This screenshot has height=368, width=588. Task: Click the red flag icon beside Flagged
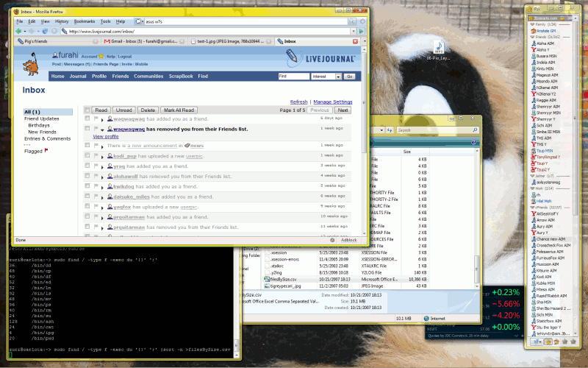click(47, 150)
